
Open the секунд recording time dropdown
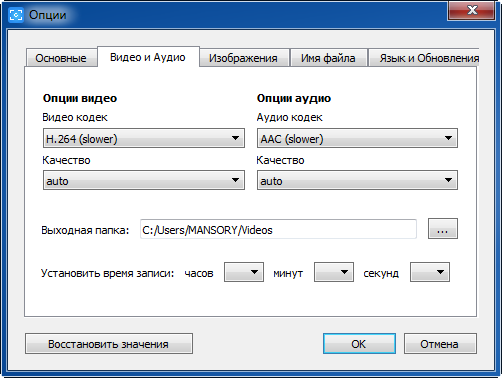(x=430, y=272)
